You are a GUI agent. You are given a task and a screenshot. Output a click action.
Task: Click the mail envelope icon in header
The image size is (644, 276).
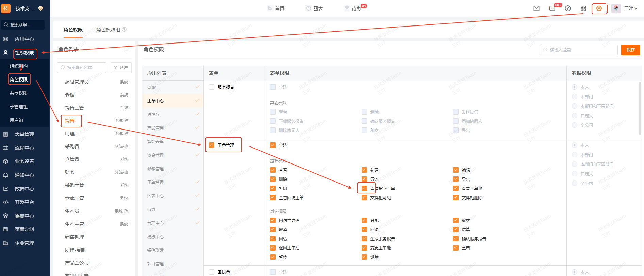(536, 8)
